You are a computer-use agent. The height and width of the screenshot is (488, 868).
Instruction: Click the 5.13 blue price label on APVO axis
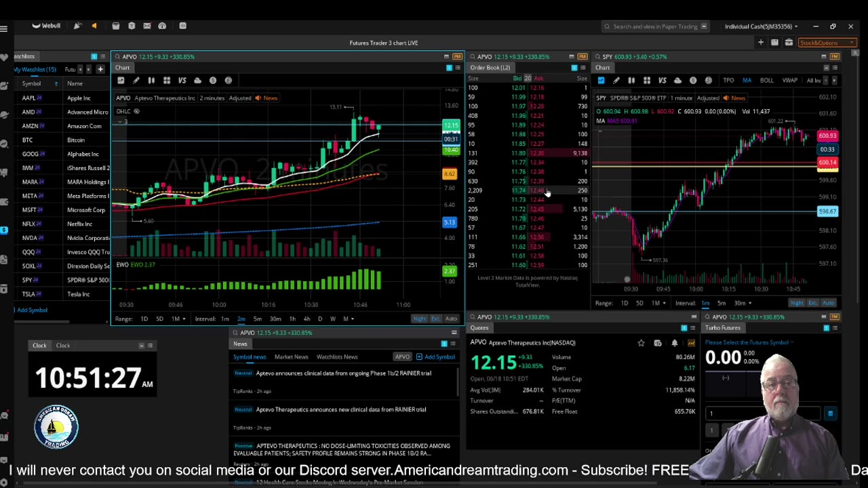(450, 222)
